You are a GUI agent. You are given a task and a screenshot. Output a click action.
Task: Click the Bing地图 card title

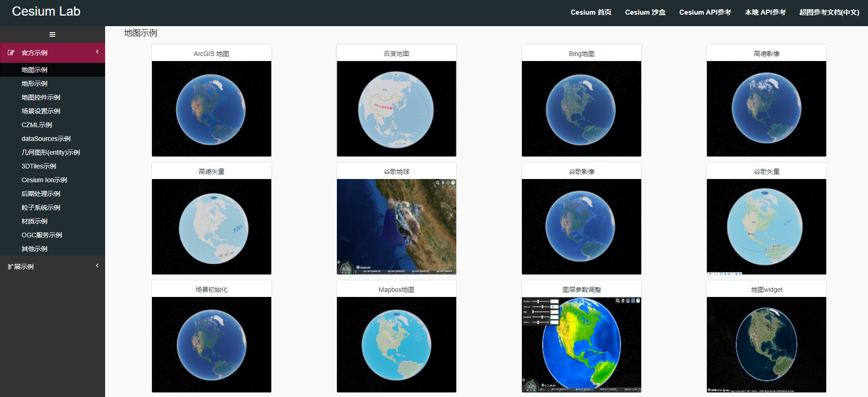(x=582, y=54)
